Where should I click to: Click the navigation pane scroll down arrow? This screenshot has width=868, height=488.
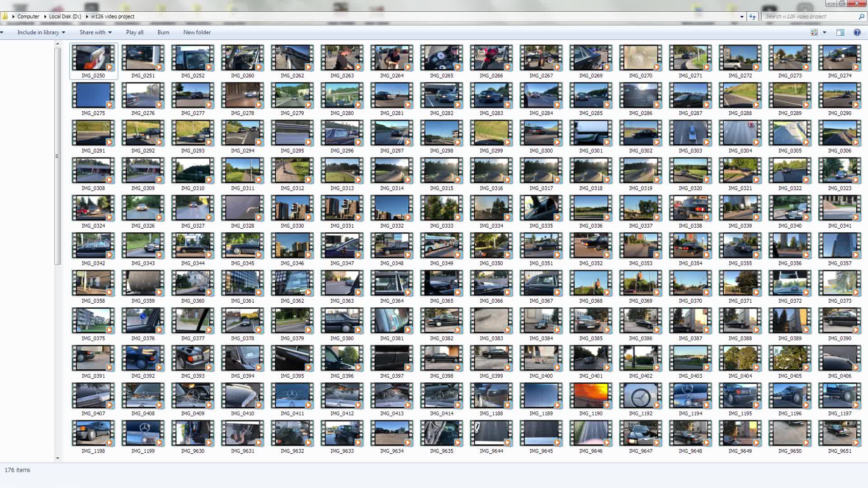click(57, 458)
